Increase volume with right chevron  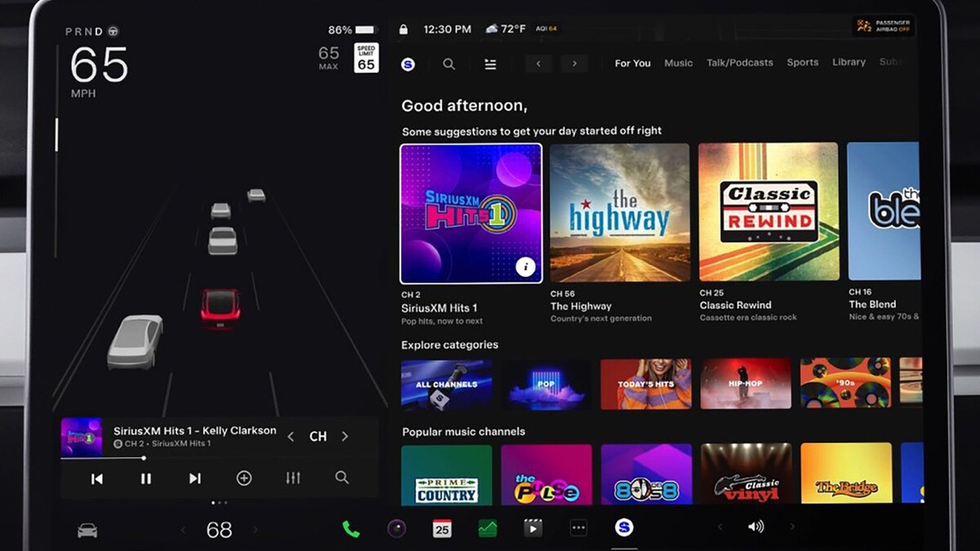click(x=792, y=527)
